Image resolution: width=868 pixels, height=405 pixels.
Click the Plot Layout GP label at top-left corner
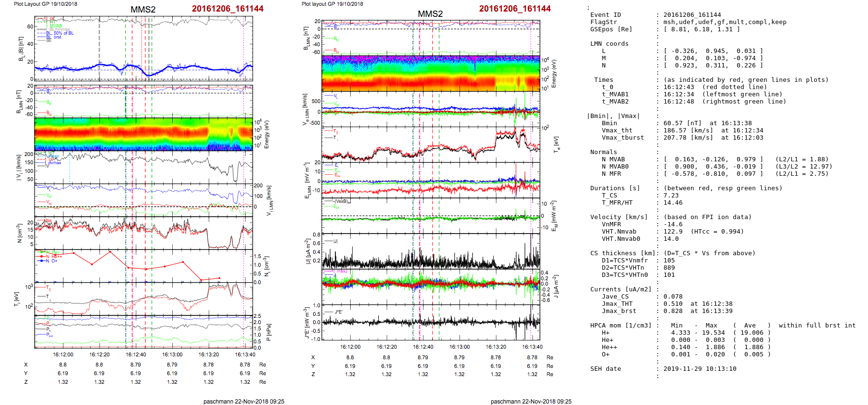coord(45,4)
